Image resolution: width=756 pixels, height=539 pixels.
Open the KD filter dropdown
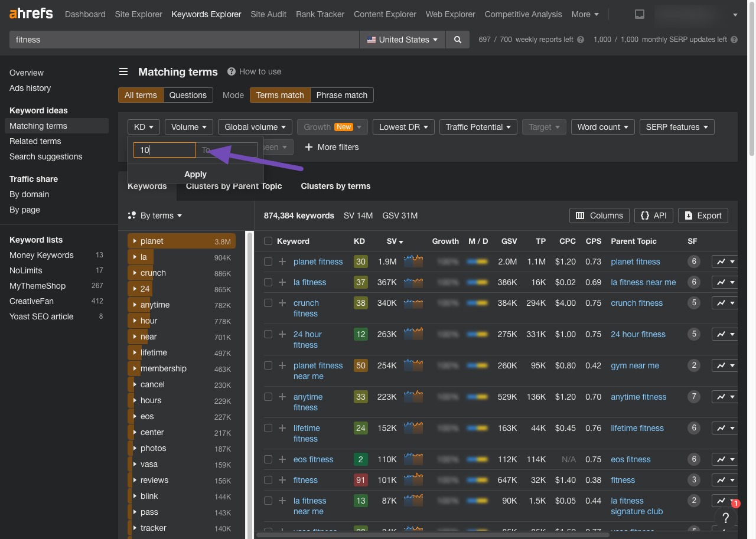click(144, 127)
